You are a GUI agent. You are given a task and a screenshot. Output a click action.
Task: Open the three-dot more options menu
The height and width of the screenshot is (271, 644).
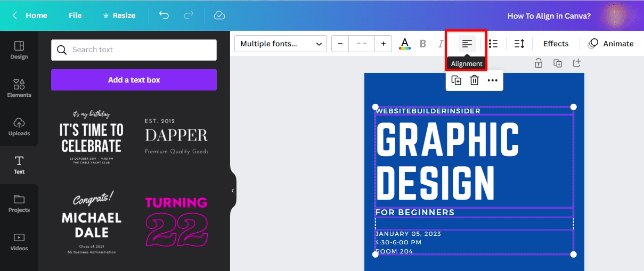[x=492, y=80]
